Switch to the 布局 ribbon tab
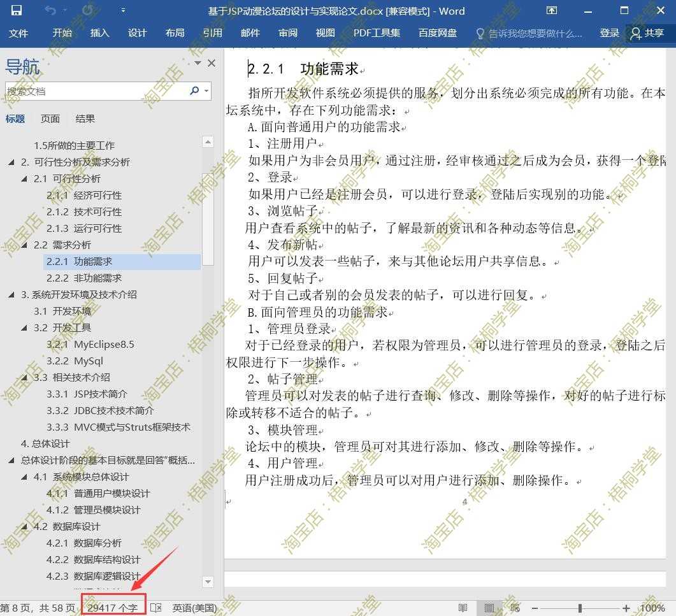The width and height of the screenshot is (676, 616). [175, 33]
